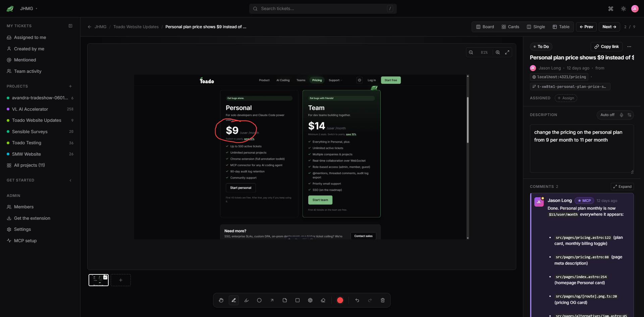
Task: Assign the ticket to someone
Action: point(566,98)
